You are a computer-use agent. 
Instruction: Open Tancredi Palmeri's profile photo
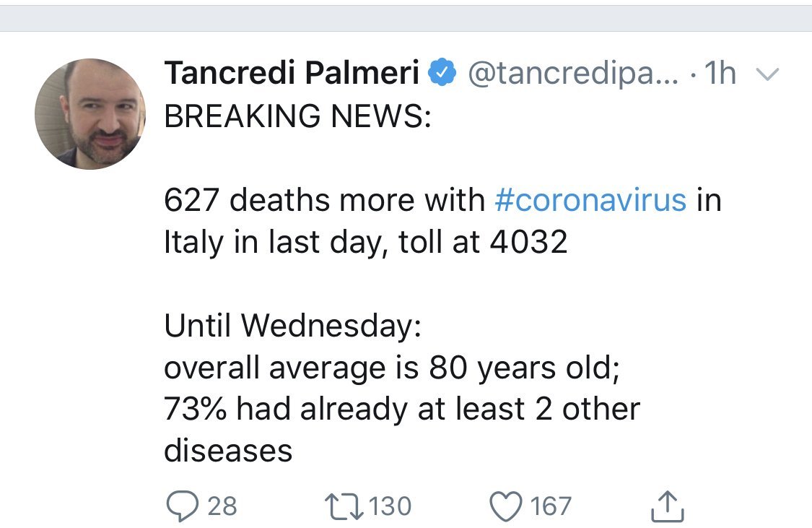pyautogui.click(x=90, y=114)
